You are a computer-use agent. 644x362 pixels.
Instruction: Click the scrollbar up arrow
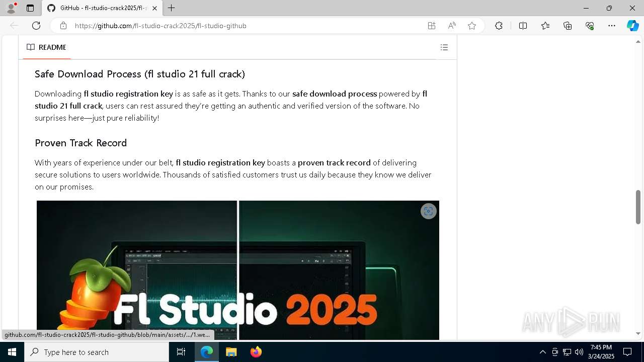(x=638, y=42)
